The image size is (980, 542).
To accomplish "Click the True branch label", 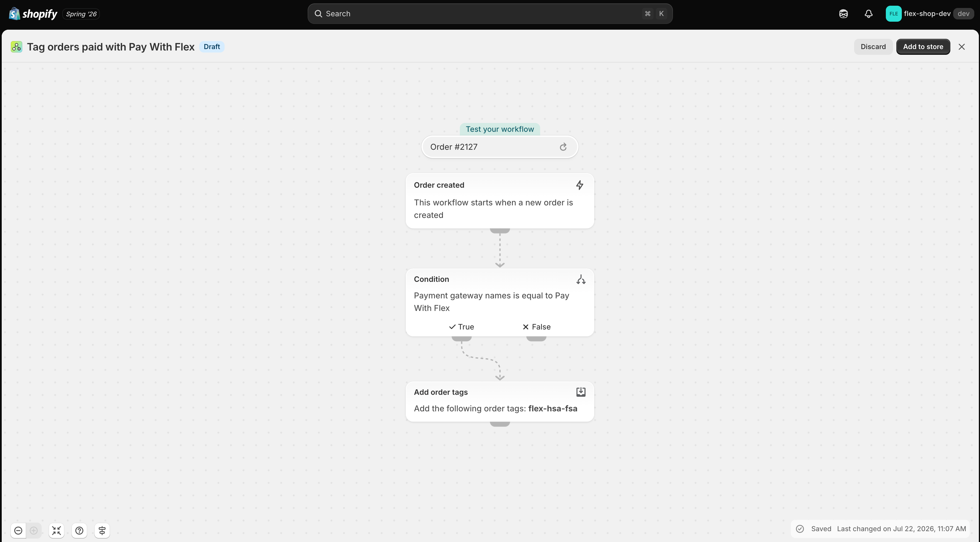I will tap(461, 327).
